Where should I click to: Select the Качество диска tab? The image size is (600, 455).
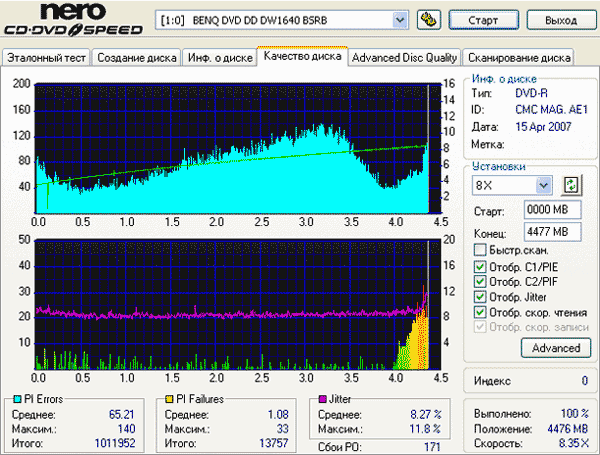(302, 56)
